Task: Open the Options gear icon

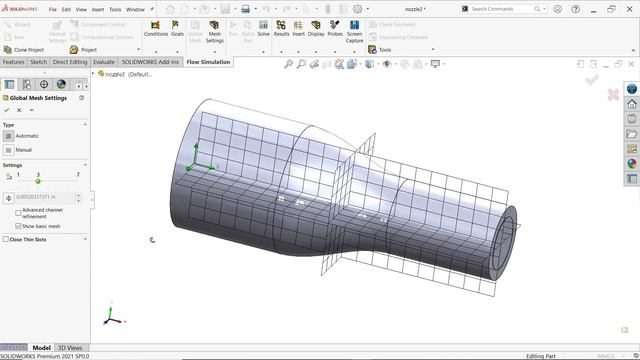Action: point(358,9)
